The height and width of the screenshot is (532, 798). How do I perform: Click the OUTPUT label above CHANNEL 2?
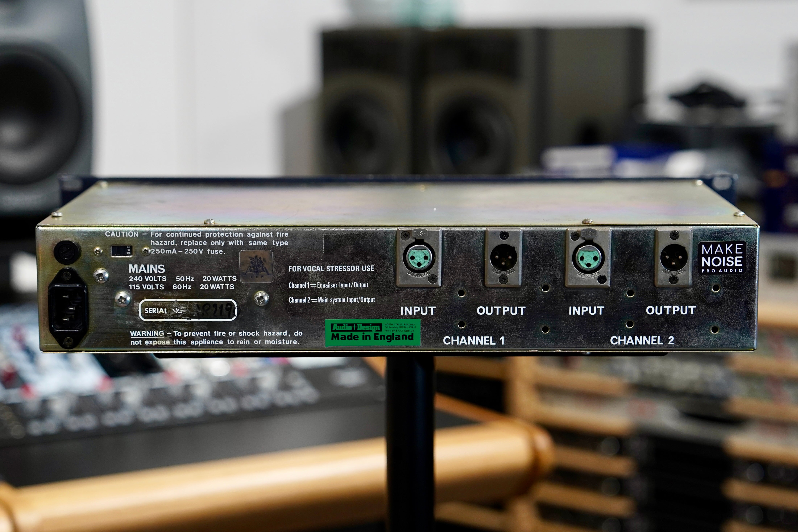point(671,310)
